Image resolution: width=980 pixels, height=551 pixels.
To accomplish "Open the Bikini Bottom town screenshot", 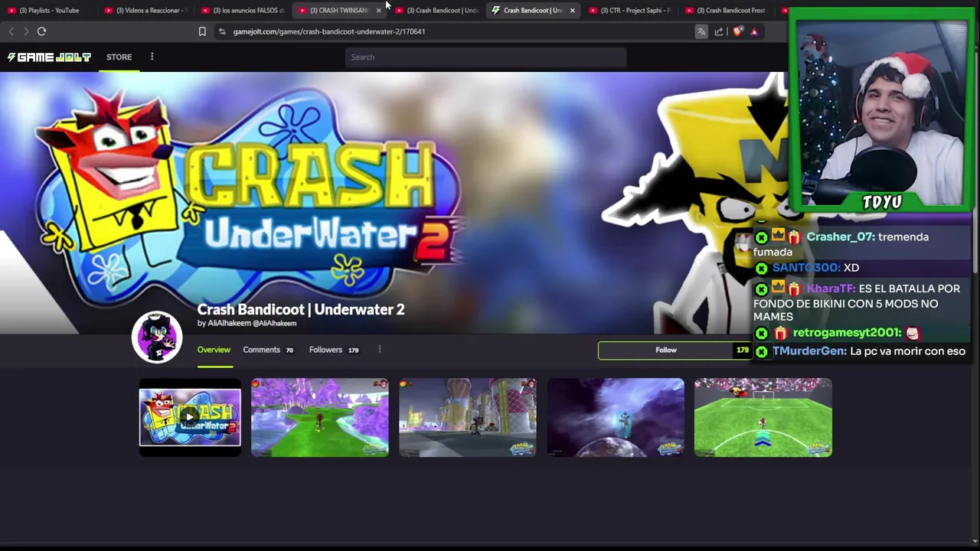I will tap(468, 417).
